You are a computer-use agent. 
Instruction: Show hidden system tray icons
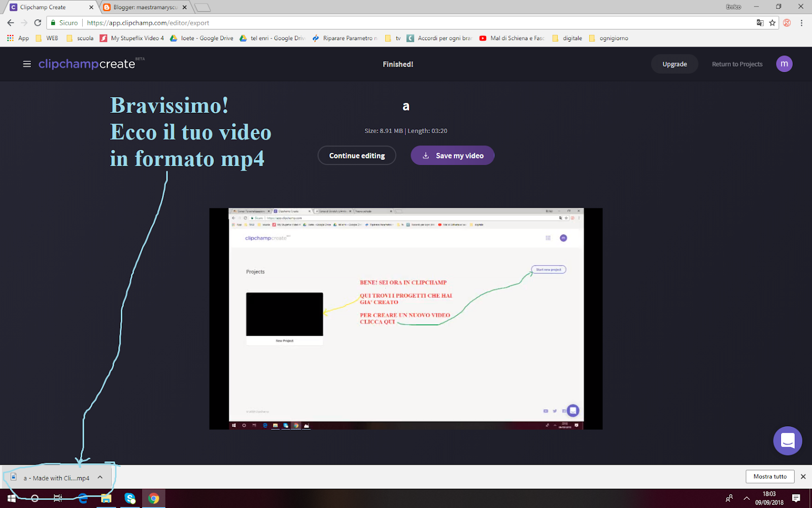click(747, 498)
